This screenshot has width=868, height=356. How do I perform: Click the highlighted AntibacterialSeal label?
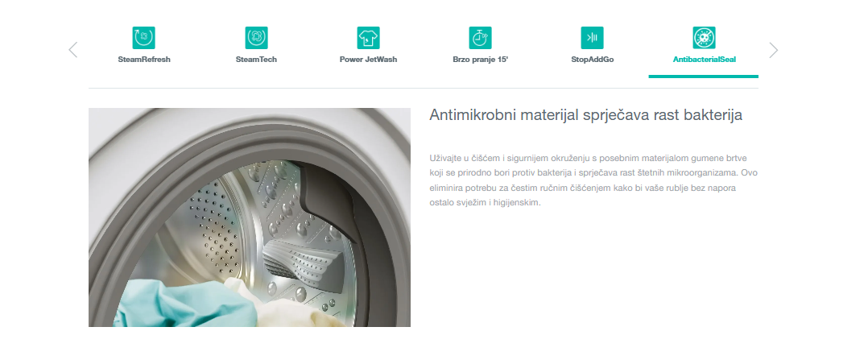click(704, 60)
